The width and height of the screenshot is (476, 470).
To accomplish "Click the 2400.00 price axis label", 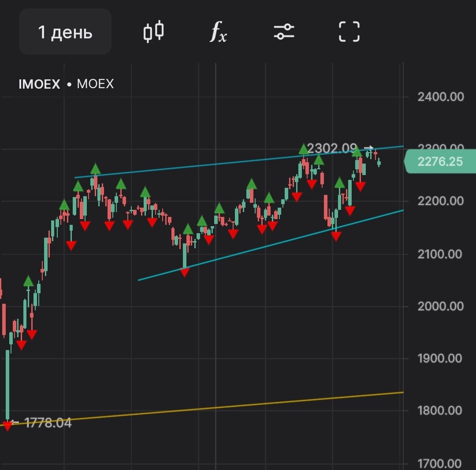I will pos(440,97).
